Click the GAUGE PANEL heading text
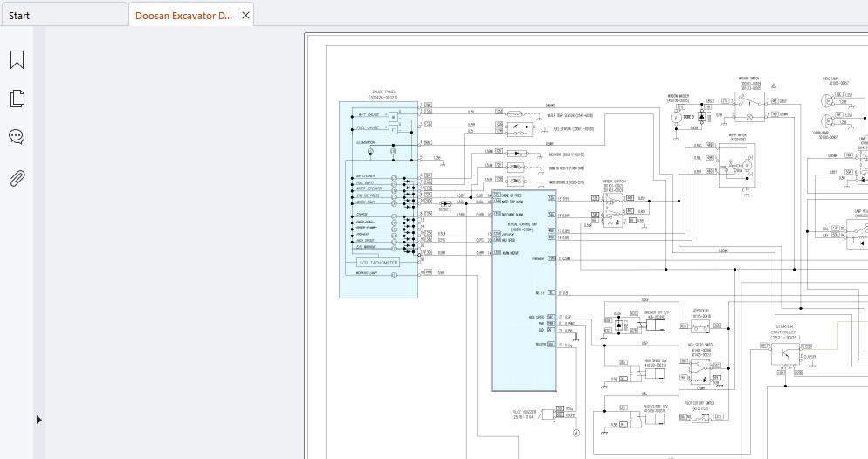 (x=383, y=92)
